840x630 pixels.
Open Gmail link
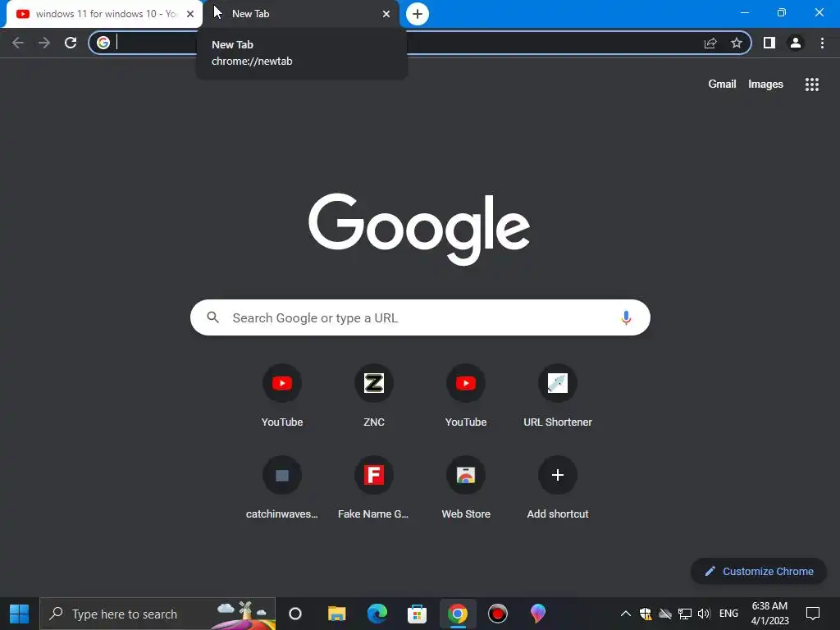722,84
